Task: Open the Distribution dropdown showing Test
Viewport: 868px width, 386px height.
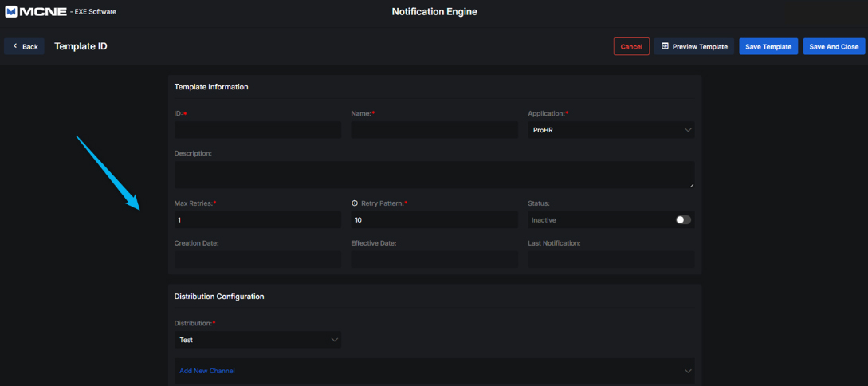Action: click(257, 340)
